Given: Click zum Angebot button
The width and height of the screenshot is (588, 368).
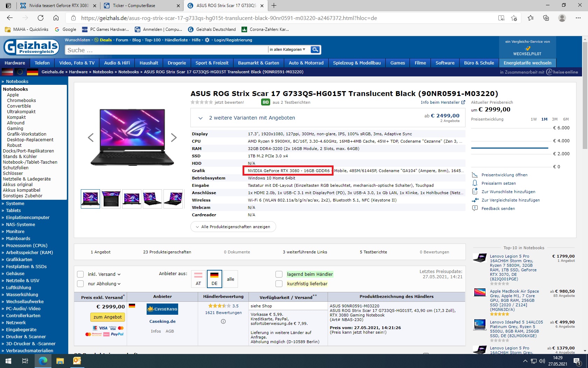Looking at the screenshot, I should [107, 317].
